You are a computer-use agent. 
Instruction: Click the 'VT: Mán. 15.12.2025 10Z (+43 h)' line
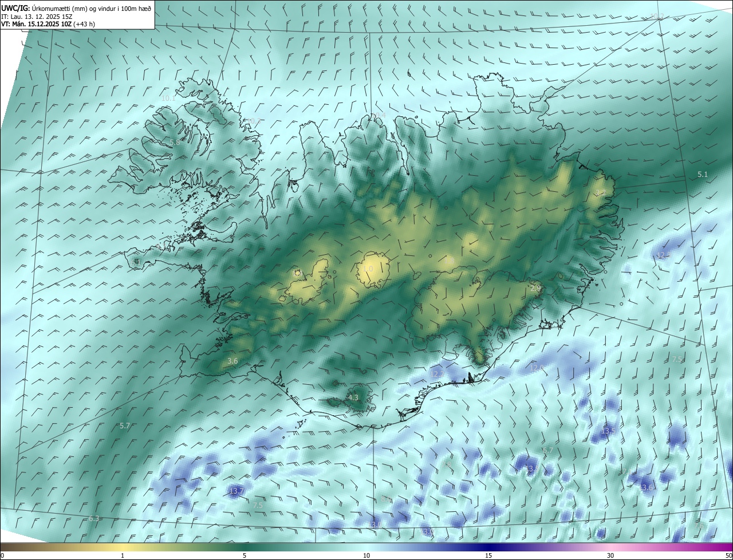[48, 24]
